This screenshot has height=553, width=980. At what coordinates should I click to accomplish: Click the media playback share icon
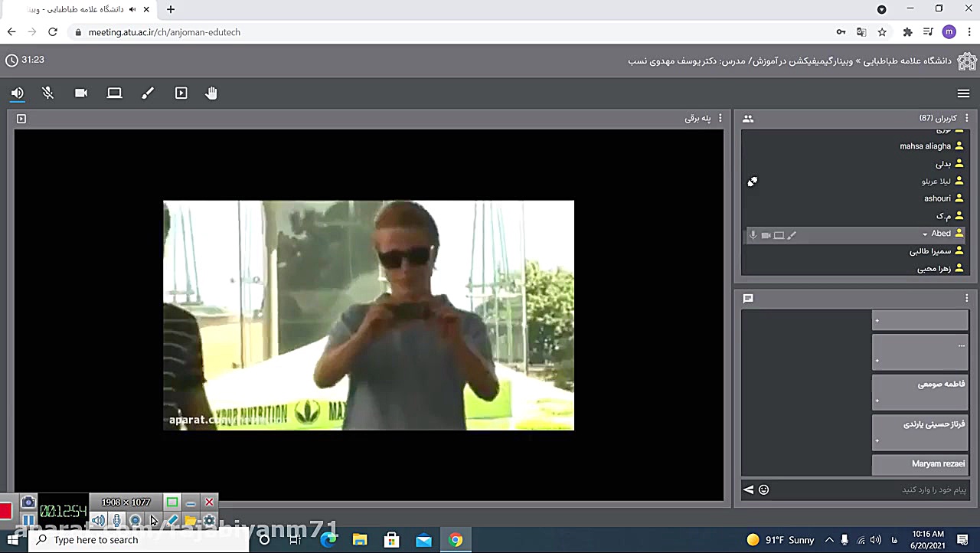(181, 93)
